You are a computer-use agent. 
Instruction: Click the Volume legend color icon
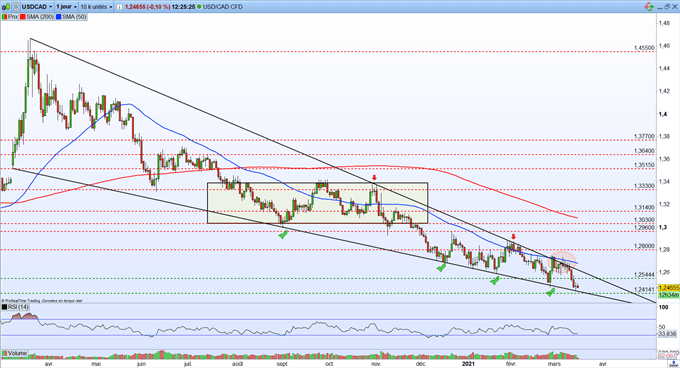coord(4,353)
